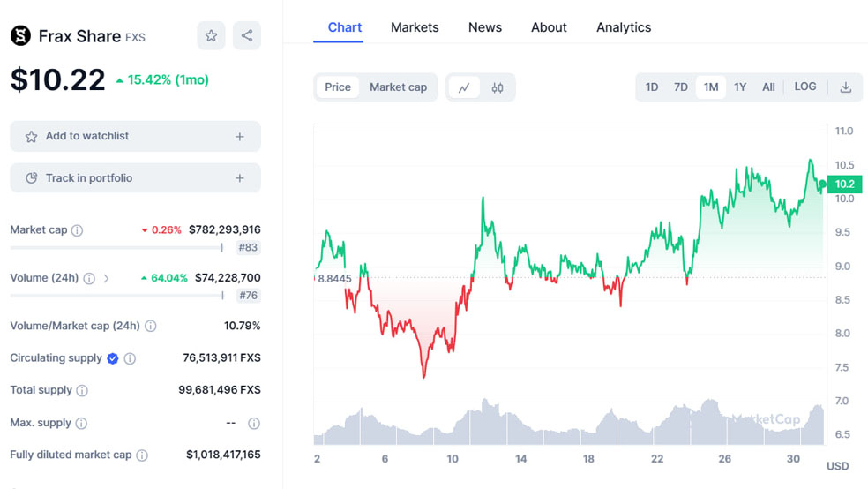This screenshot has height=489, width=868.
Task: Expand Volume (24h) chevron arrow
Action: 106,279
